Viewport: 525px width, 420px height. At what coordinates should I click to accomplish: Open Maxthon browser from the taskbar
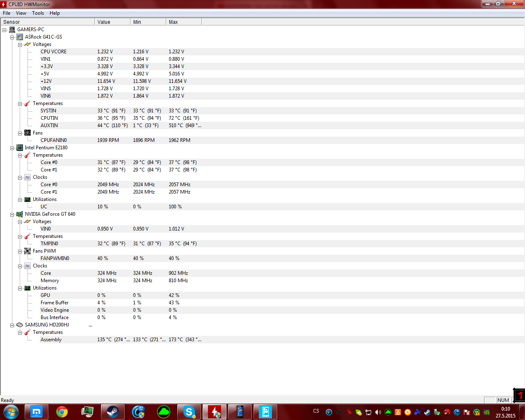37,412
